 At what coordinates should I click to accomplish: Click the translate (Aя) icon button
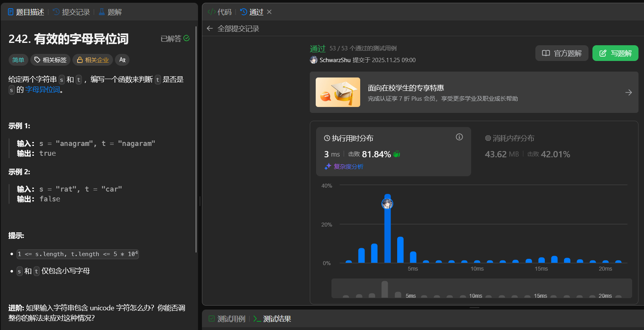click(x=122, y=60)
